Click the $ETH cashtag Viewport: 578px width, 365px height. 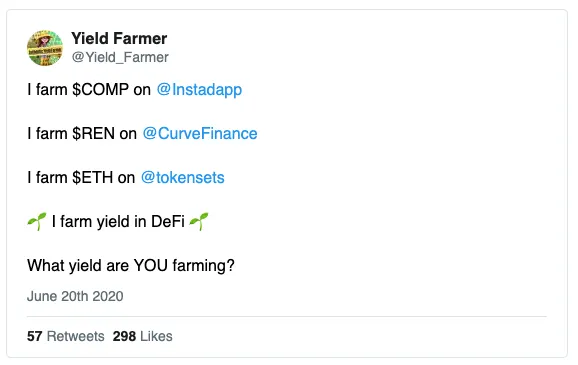pyautogui.click(x=93, y=178)
